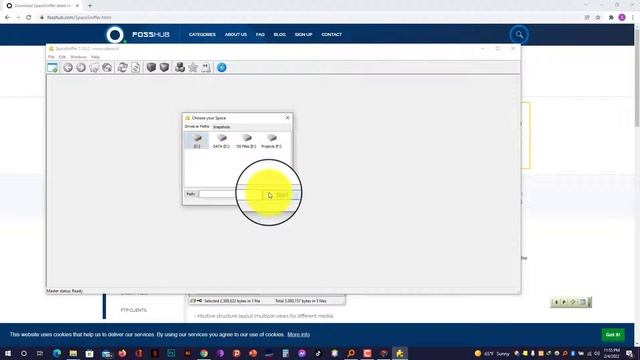Click the FTP Clients sidebar link
Viewport: 640px width, 360px height.
[x=133, y=310]
